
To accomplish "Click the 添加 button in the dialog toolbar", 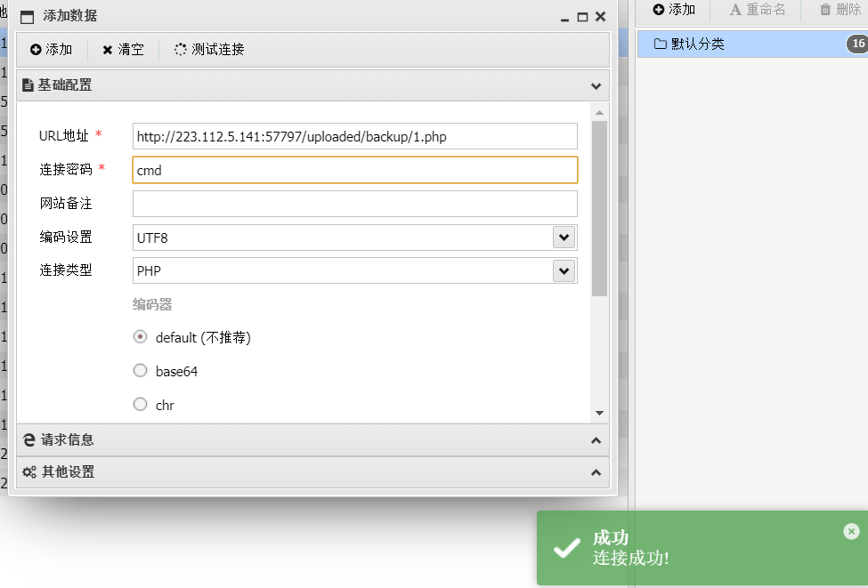I will tap(52, 50).
